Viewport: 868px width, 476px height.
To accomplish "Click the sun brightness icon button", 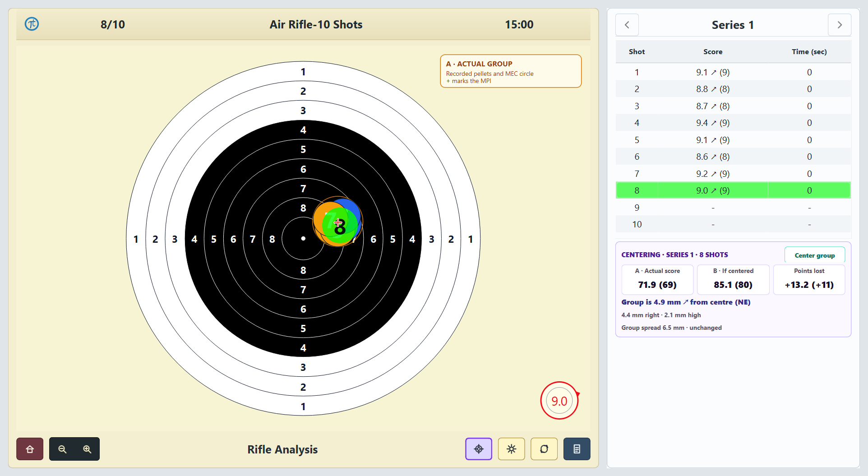I will [511, 449].
